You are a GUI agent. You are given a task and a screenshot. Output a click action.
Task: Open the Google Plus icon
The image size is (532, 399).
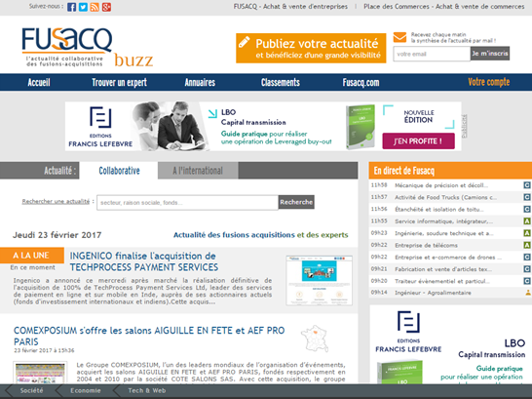[106, 7]
